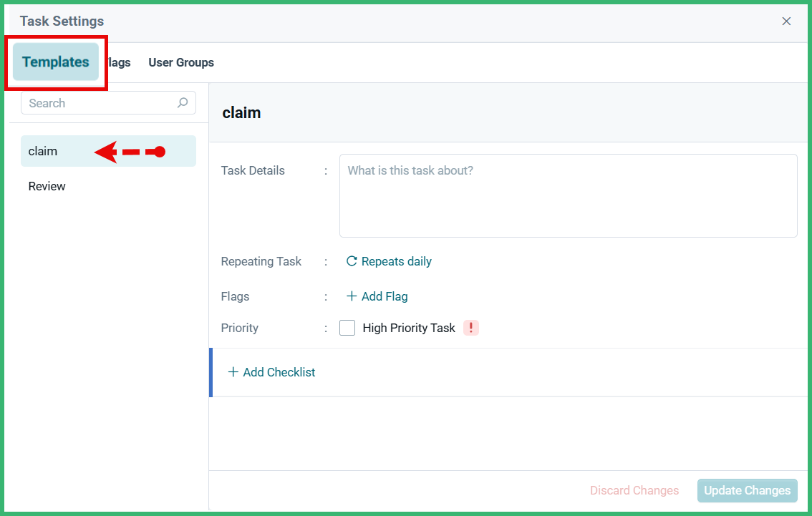Click Discard Changes

(634, 491)
